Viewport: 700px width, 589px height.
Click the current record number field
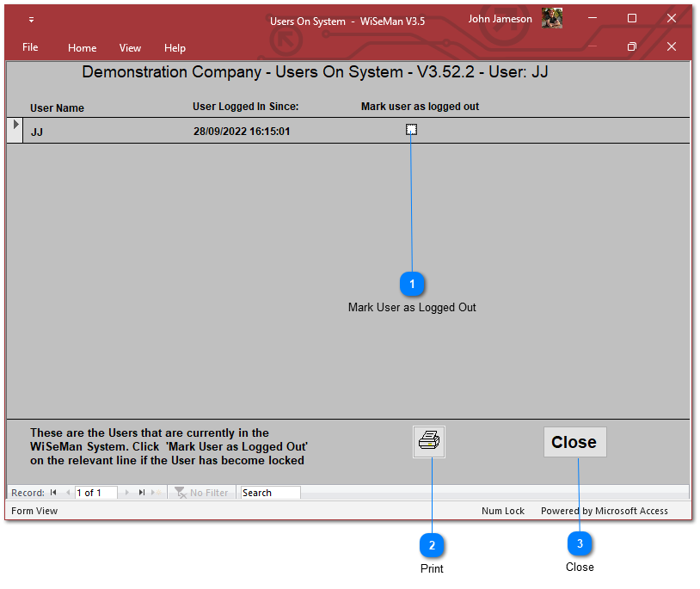tap(95, 493)
